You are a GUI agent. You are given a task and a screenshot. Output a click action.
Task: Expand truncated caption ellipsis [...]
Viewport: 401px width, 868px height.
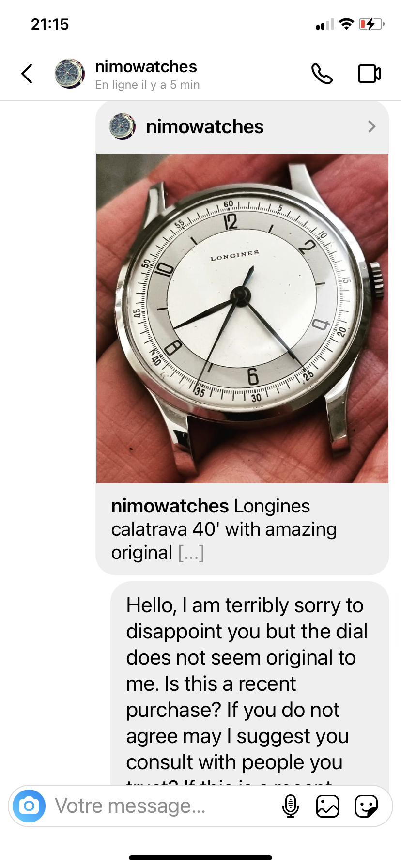(x=191, y=553)
